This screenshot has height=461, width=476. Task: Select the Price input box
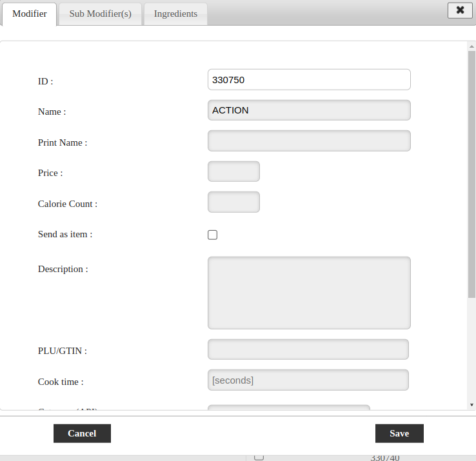pyautogui.click(x=233, y=172)
